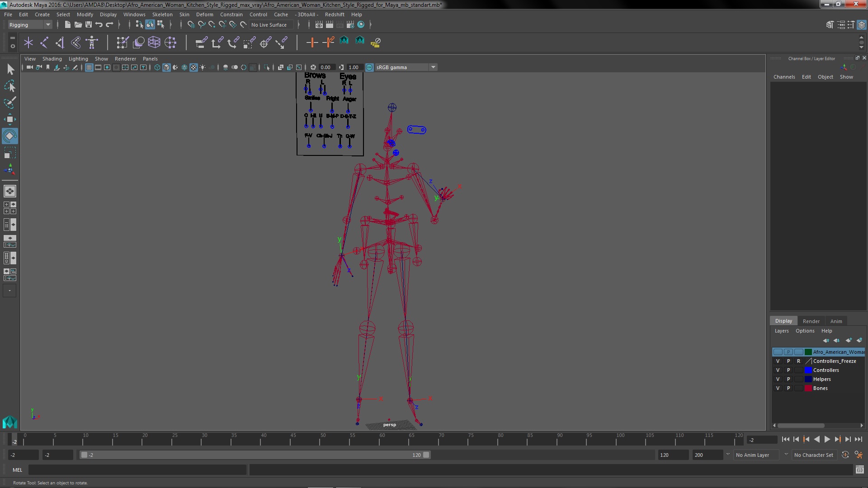Image resolution: width=868 pixels, height=488 pixels.
Task: Select the Afro_American_Woman layer row
Action: coord(818,352)
